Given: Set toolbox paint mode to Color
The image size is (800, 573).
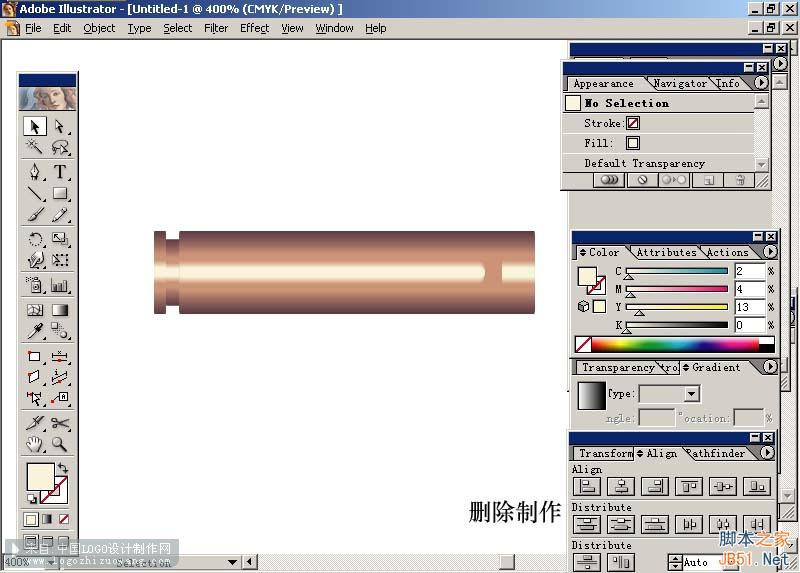Looking at the screenshot, I should 31,519.
